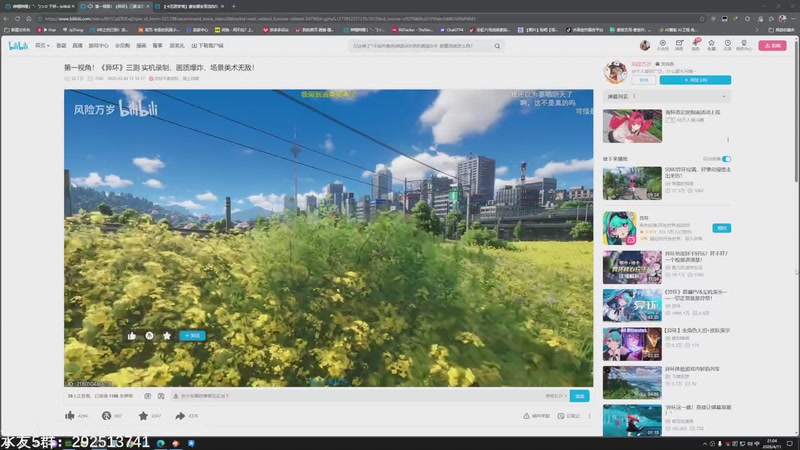This screenshot has height=450, width=800.
Task: Click the notes icon below the video
Action: click(561, 416)
